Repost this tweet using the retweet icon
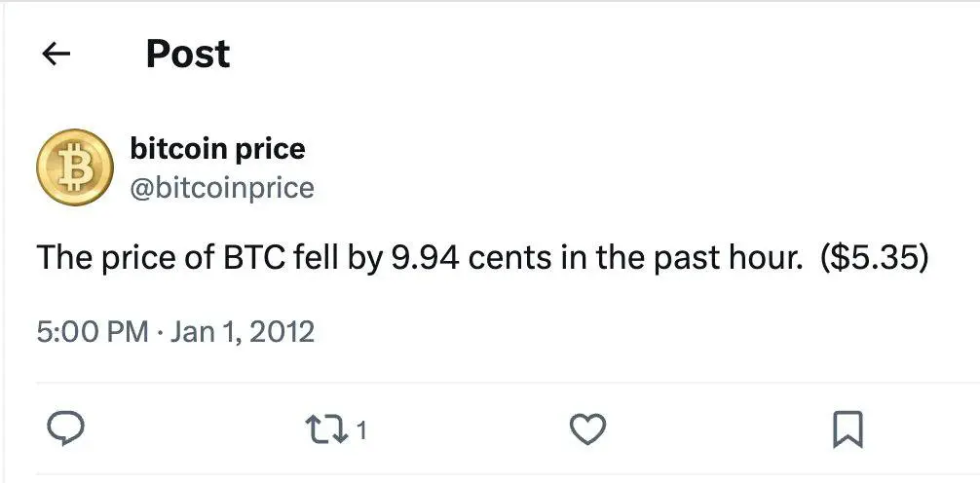The width and height of the screenshot is (980, 483). point(326,429)
